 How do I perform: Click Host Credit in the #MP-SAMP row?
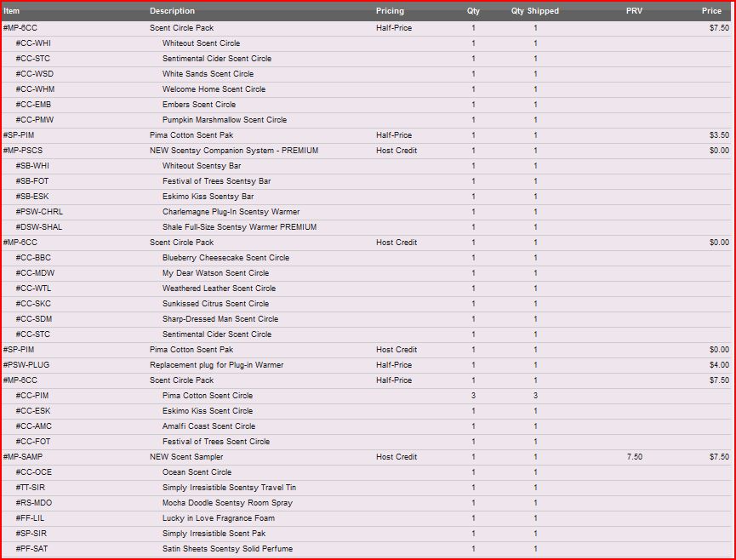[x=397, y=457]
